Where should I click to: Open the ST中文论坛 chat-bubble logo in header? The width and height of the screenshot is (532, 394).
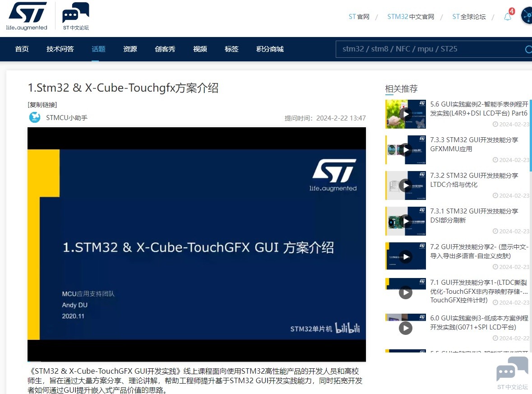click(76, 16)
